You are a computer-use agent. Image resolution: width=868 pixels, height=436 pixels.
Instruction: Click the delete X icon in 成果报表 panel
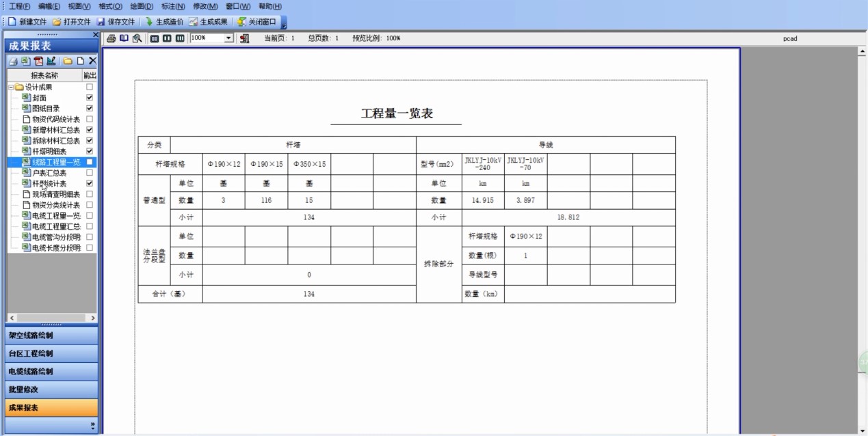[92, 61]
